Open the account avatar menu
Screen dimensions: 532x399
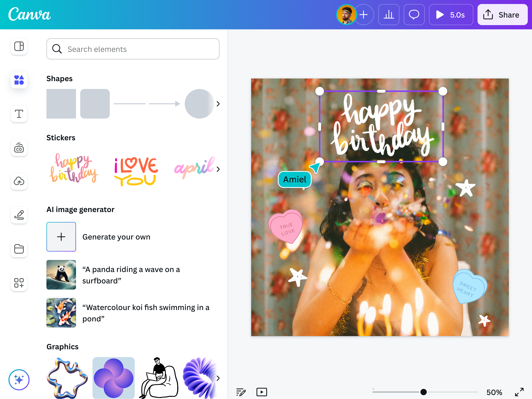tap(346, 15)
